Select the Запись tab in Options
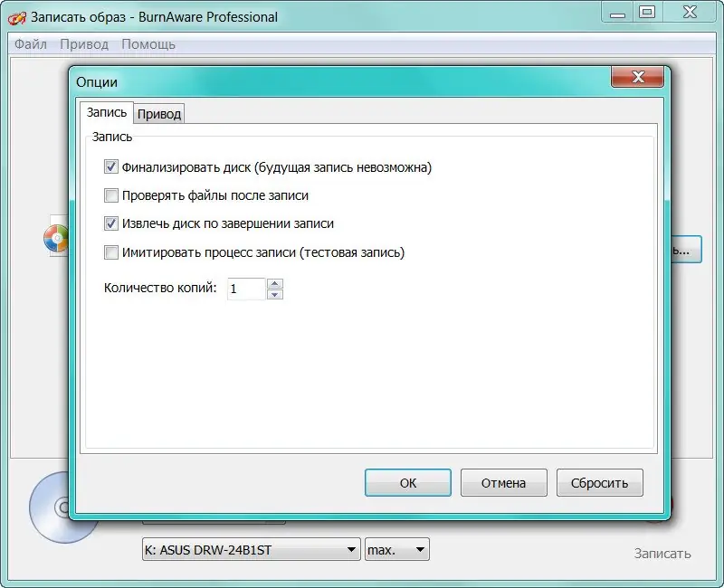 (107, 112)
